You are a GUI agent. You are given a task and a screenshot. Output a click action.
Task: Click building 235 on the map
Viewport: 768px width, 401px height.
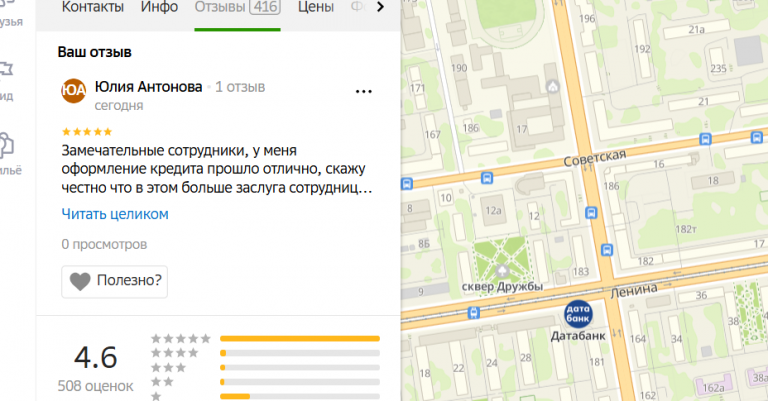719,69
